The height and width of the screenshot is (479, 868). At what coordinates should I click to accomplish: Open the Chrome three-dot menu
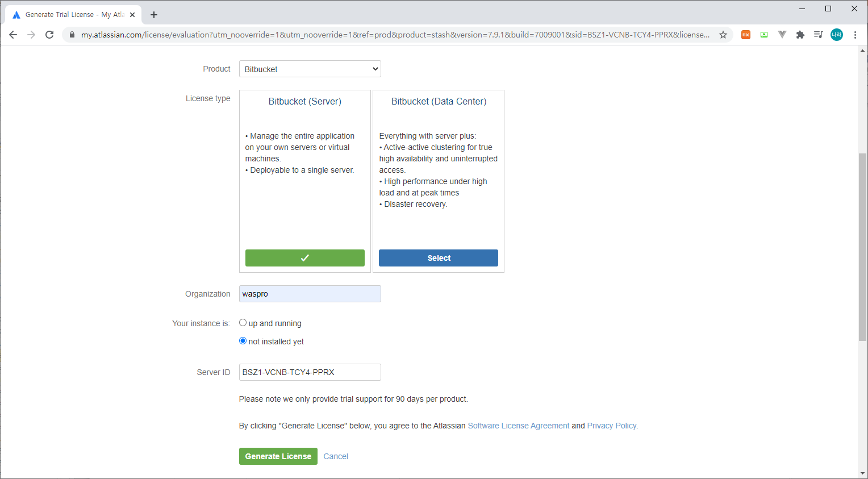[855, 35]
